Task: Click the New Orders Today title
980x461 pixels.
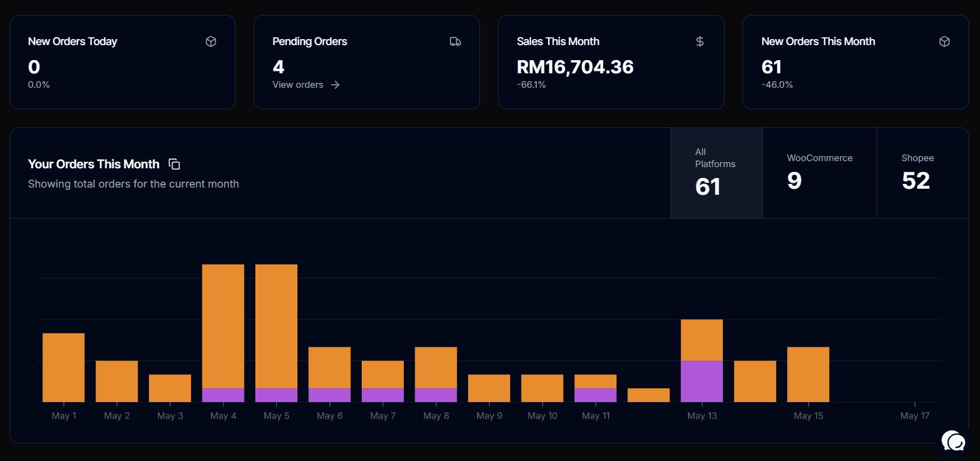Action: 73,41
